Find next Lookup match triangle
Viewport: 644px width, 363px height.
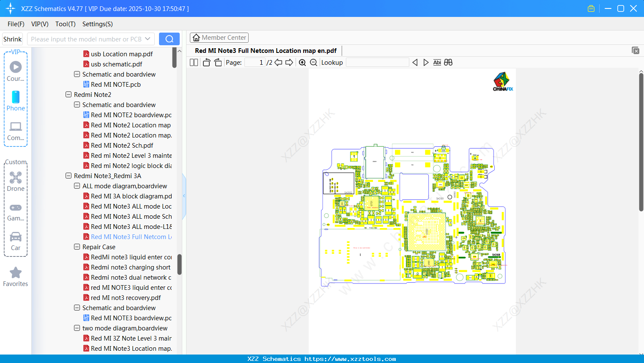pos(426,63)
